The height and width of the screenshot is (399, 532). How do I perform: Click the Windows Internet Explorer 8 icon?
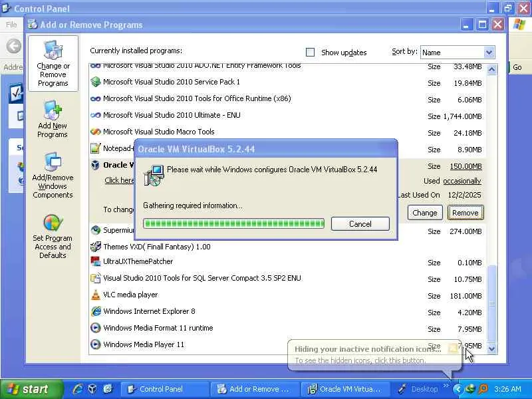point(96,311)
